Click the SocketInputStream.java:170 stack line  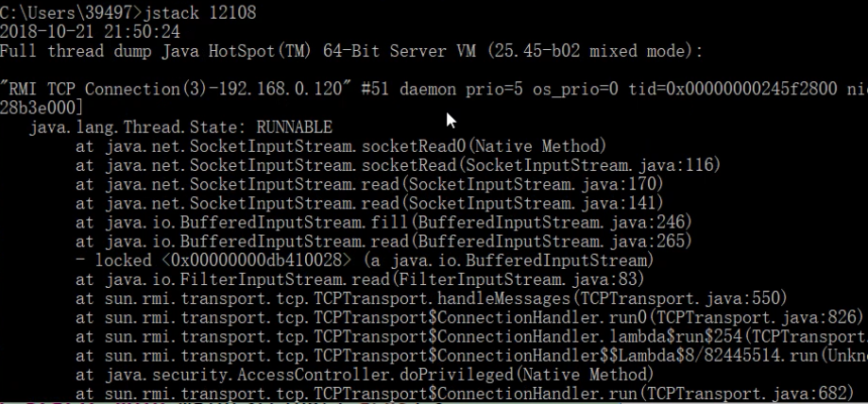tap(369, 184)
